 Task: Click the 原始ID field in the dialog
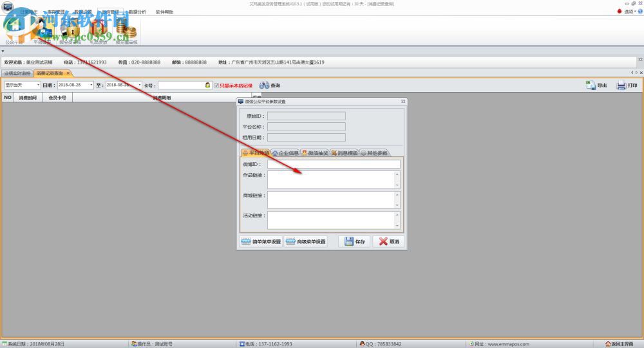[307, 116]
